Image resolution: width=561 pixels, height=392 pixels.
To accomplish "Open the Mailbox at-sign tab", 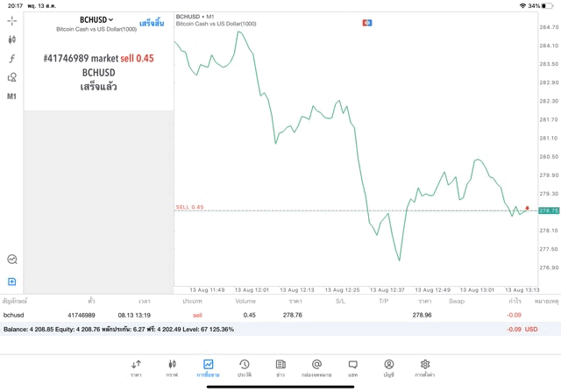I will pos(316,367).
